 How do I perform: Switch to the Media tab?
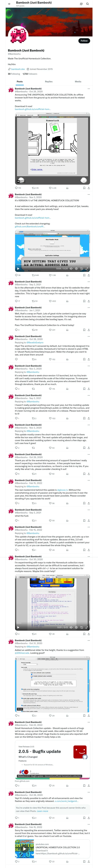click(x=78, y=82)
